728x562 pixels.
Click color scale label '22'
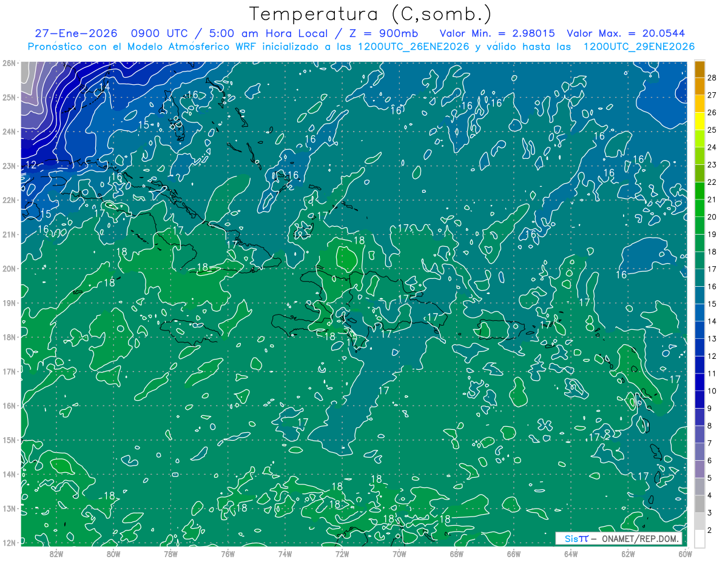[x=713, y=182]
